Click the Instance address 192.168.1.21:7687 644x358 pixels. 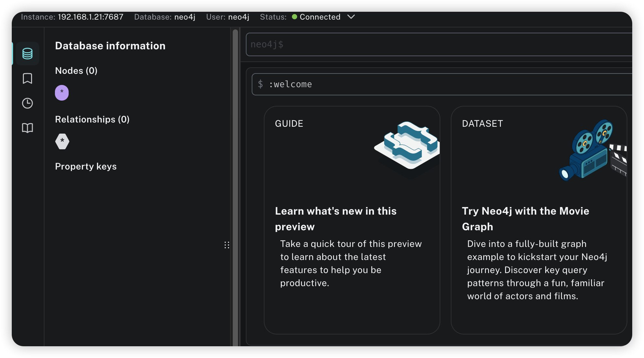pyautogui.click(x=91, y=17)
